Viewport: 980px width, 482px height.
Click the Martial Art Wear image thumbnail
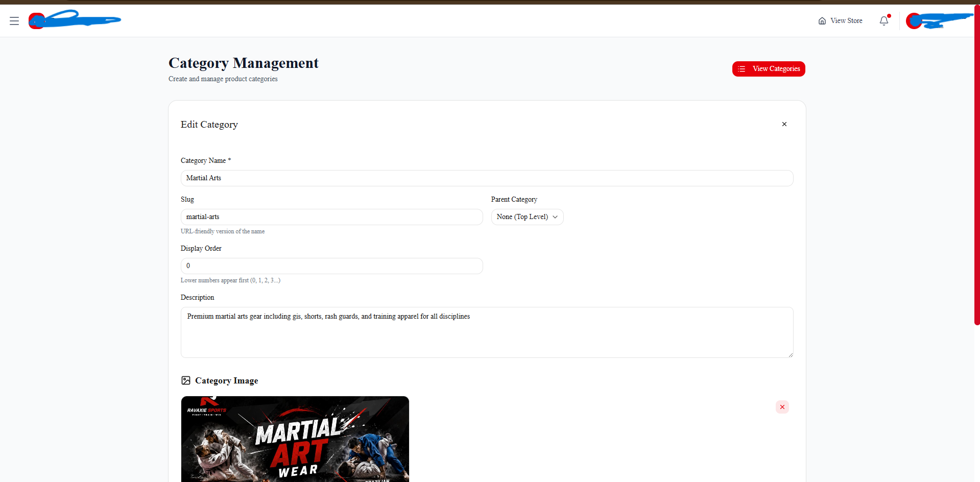(295, 439)
